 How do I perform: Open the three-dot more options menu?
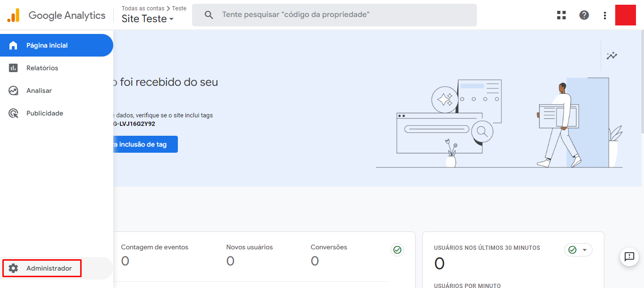(x=605, y=16)
